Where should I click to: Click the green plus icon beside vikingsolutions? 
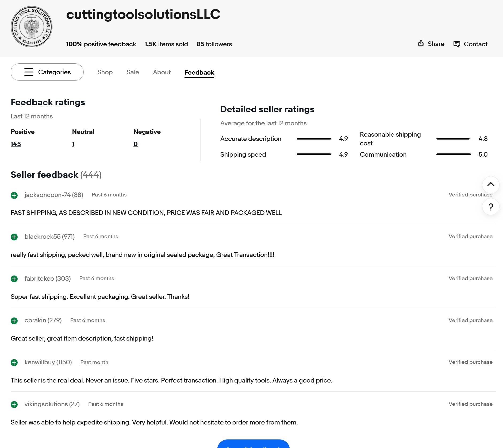point(14,405)
